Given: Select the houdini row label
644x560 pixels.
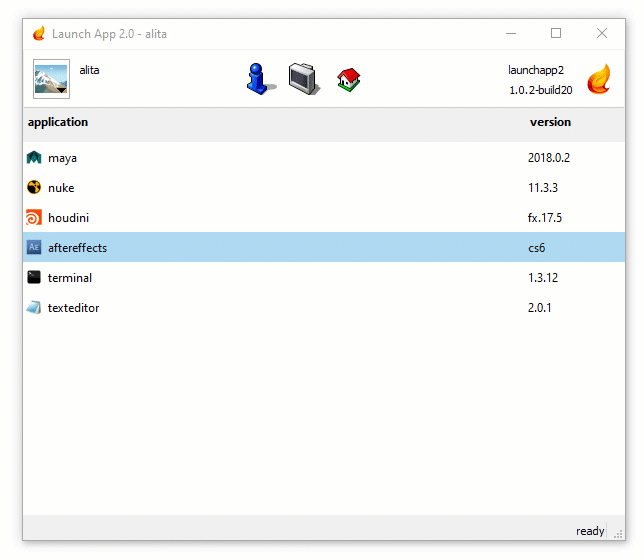Looking at the screenshot, I should pyautogui.click(x=69, y=218).
